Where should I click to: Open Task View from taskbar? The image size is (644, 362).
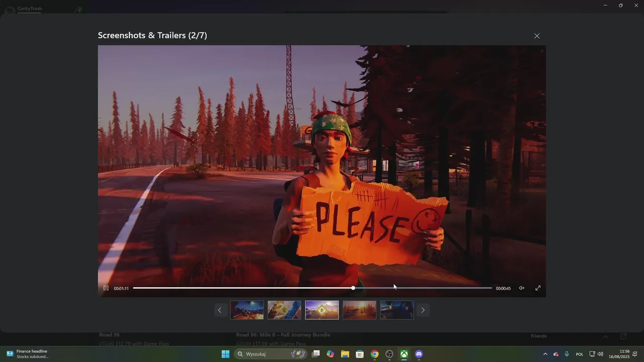[x=315, y=354]
